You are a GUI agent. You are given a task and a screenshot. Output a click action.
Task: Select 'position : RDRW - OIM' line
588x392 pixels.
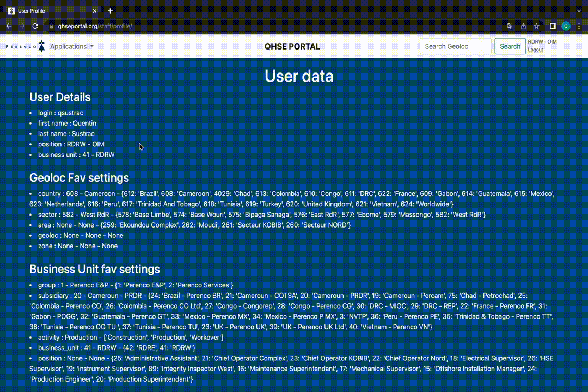click(71, 144)
